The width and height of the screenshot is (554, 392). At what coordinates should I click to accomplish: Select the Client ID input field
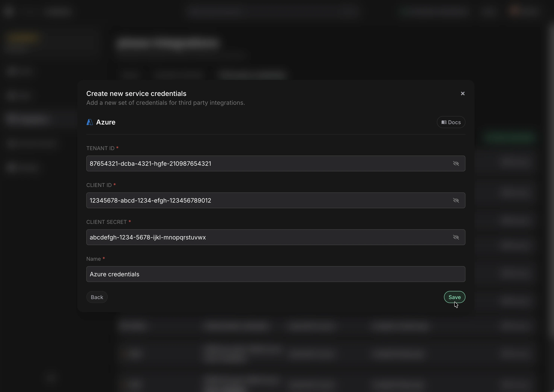coord(241,200)
